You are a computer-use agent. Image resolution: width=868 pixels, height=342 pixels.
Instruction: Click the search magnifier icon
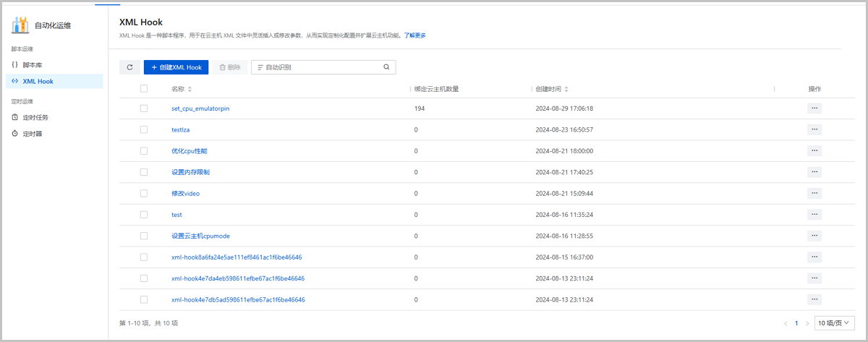tap(386, 67)
